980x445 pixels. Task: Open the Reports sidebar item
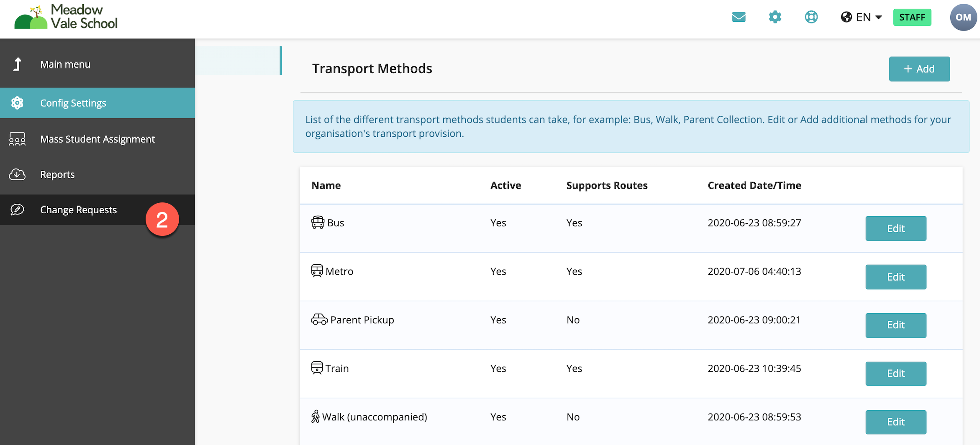click(57, 174)
